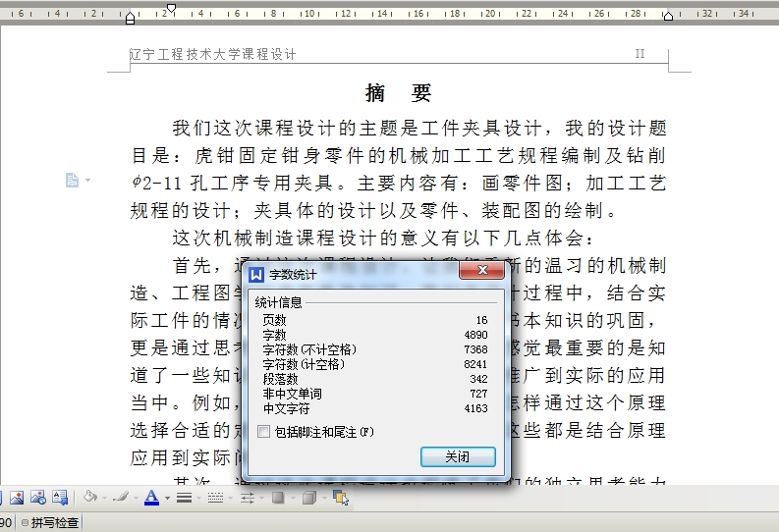This screenshot has width=779, height=532.
Task: Click the 摘要 heading in document
Action: 399,93
